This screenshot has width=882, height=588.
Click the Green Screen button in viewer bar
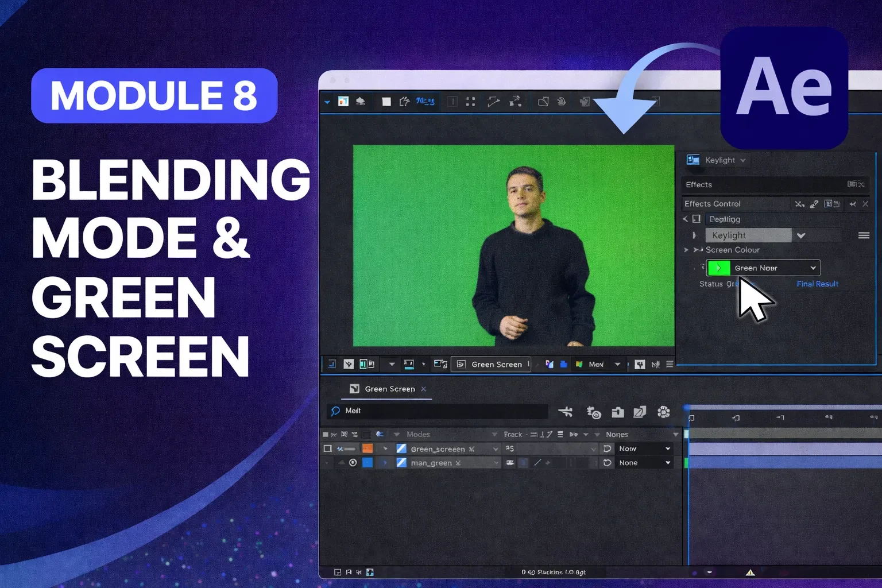[490, 364]
